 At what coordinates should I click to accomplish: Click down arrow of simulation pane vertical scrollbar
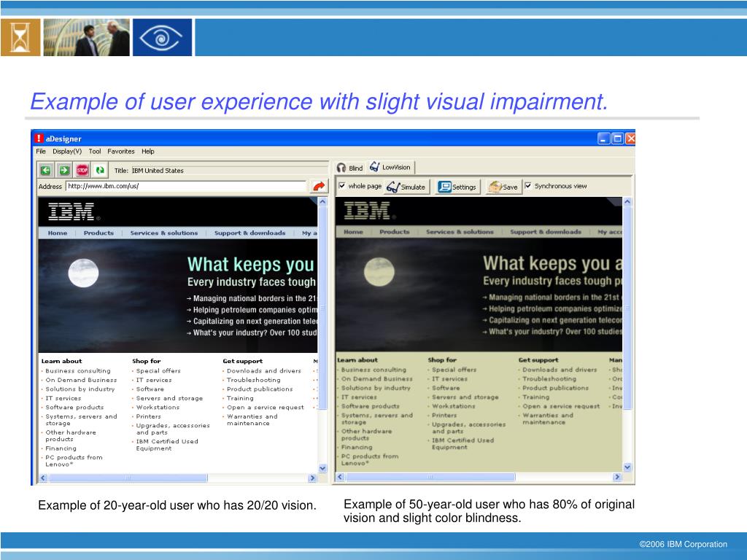(x=627, y=467)
